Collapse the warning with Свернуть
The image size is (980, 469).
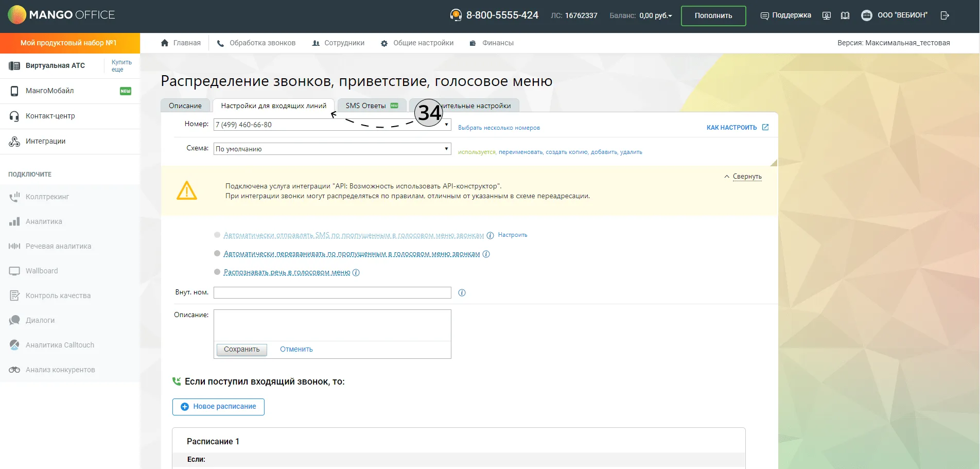tap(743, 177)
